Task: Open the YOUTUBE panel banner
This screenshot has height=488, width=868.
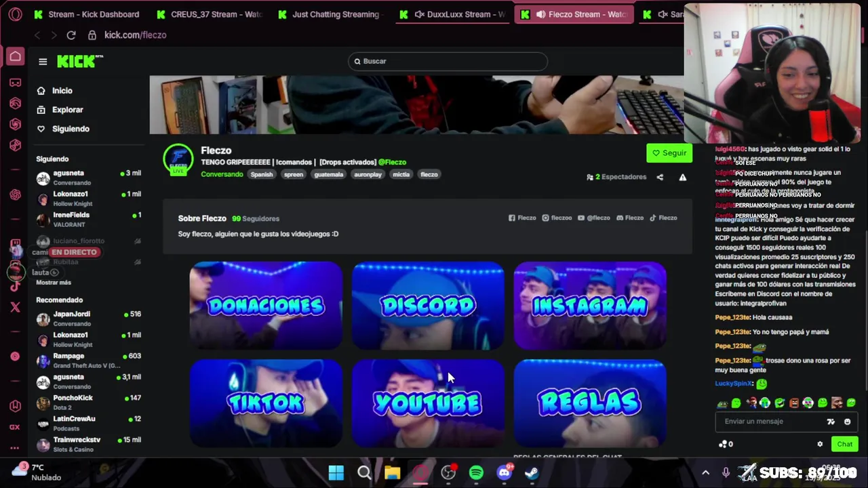Action: (x=428, y=403)
